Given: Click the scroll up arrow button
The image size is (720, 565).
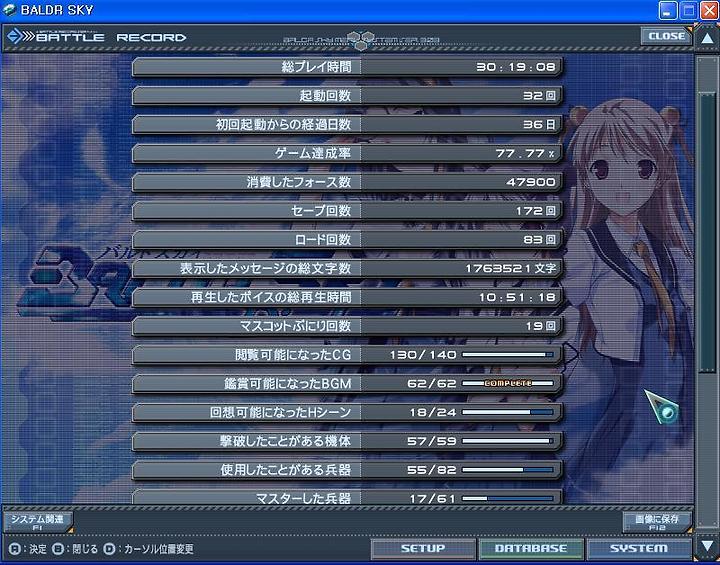Looking at the screenshot, I should (x=707, y=38).
